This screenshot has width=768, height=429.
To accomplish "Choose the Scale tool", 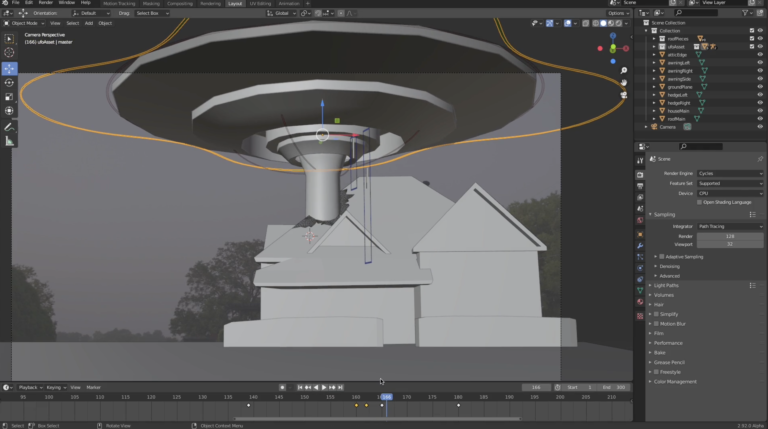I will pos(9,96).
